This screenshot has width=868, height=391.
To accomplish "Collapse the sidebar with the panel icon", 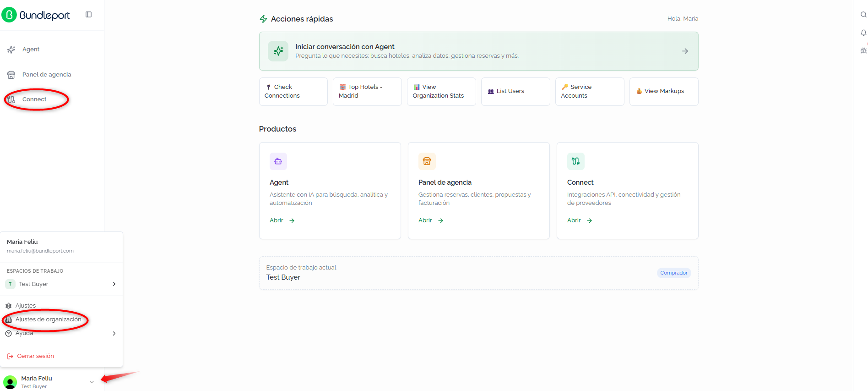I will 89,15.
